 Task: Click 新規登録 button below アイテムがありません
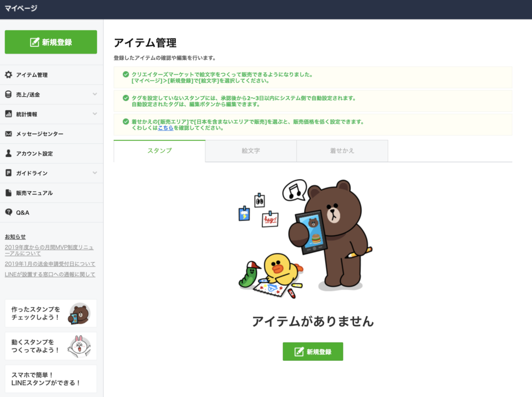313,351
